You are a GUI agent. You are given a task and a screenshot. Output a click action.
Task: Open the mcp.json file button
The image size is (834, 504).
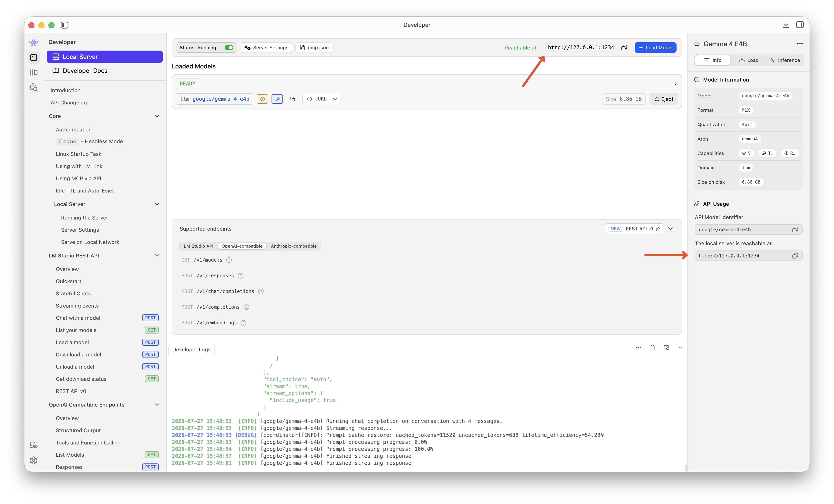(314, 48)
